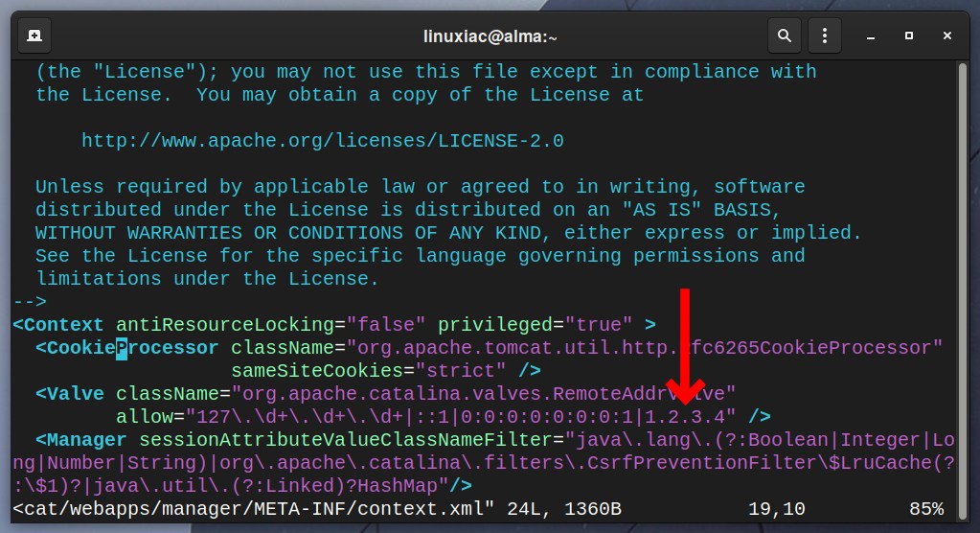Viewport: 980px width, 533px height.
Task: Click the 'distributed under the License' line
Action: tap(408, 210)
